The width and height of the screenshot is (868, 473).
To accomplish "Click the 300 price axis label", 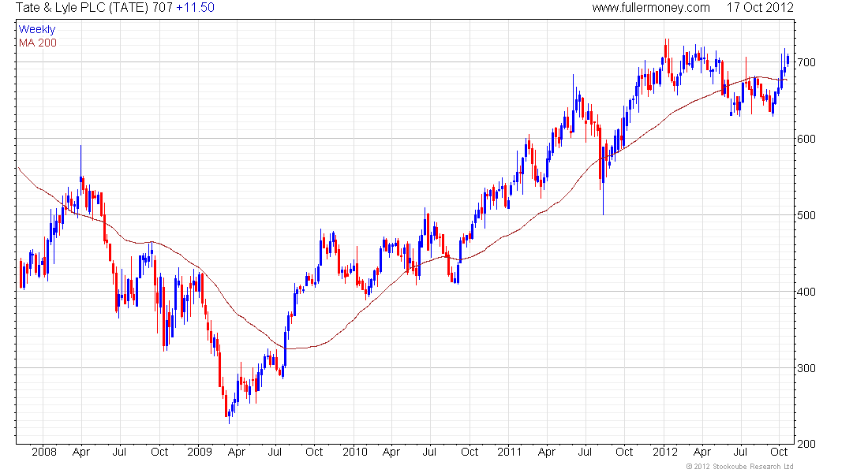I will click(x=806, y=368).
